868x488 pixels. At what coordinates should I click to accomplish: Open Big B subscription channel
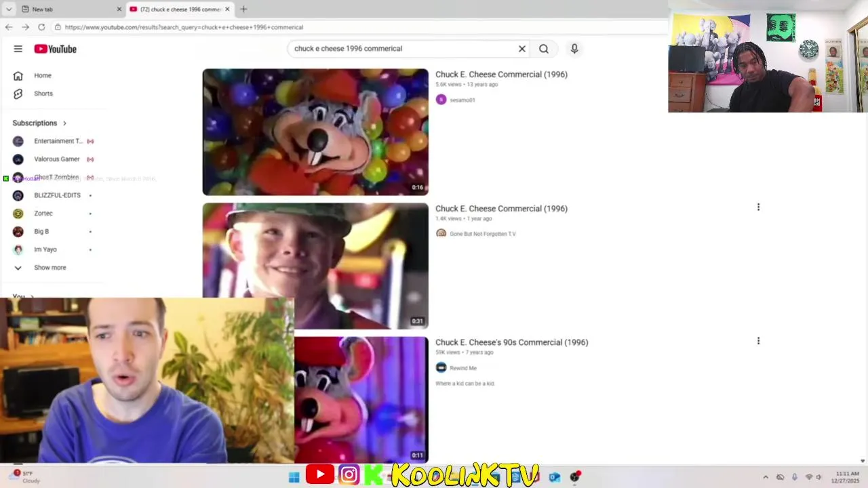tap(41, 232)
